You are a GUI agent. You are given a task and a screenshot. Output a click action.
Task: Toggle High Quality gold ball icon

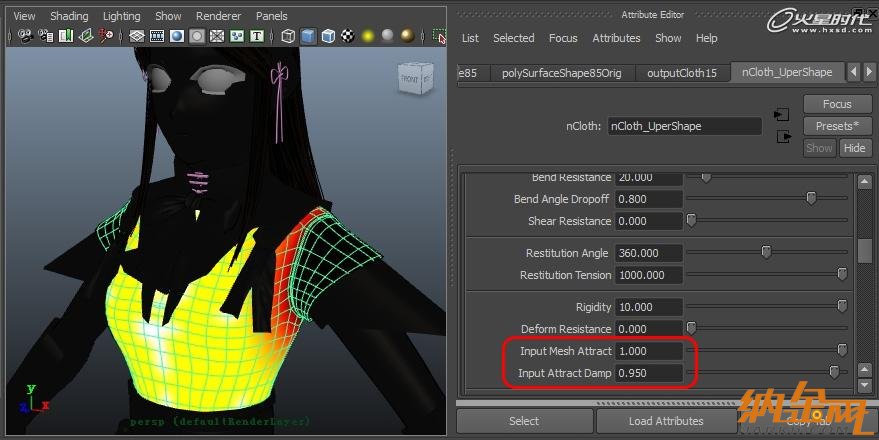408,36
